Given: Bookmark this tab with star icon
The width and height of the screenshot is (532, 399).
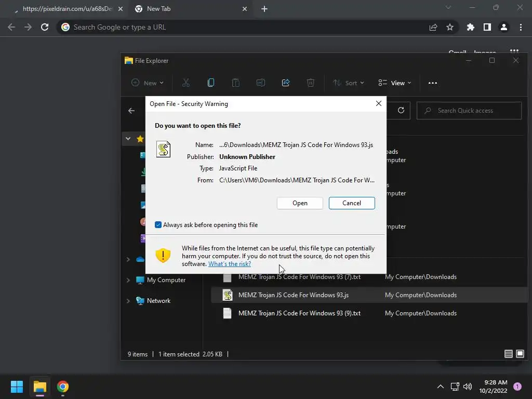Looking at the screenshot, I should (450, 27).
